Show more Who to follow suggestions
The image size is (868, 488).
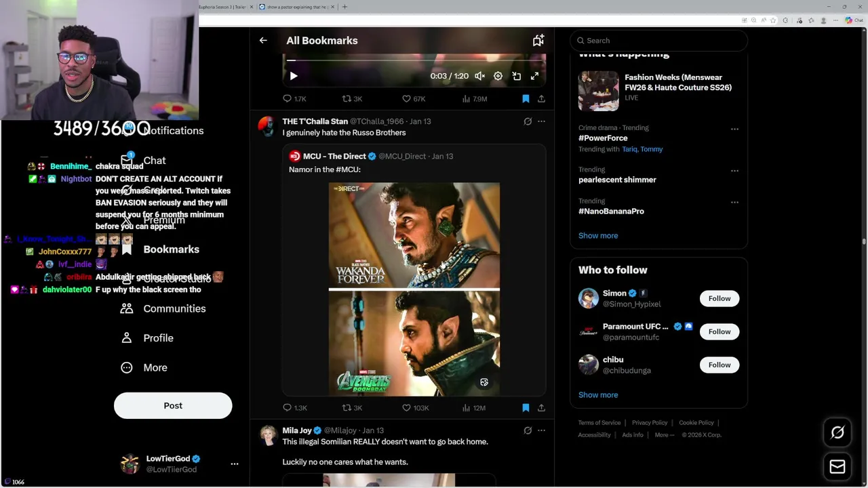tap(598, 395)
